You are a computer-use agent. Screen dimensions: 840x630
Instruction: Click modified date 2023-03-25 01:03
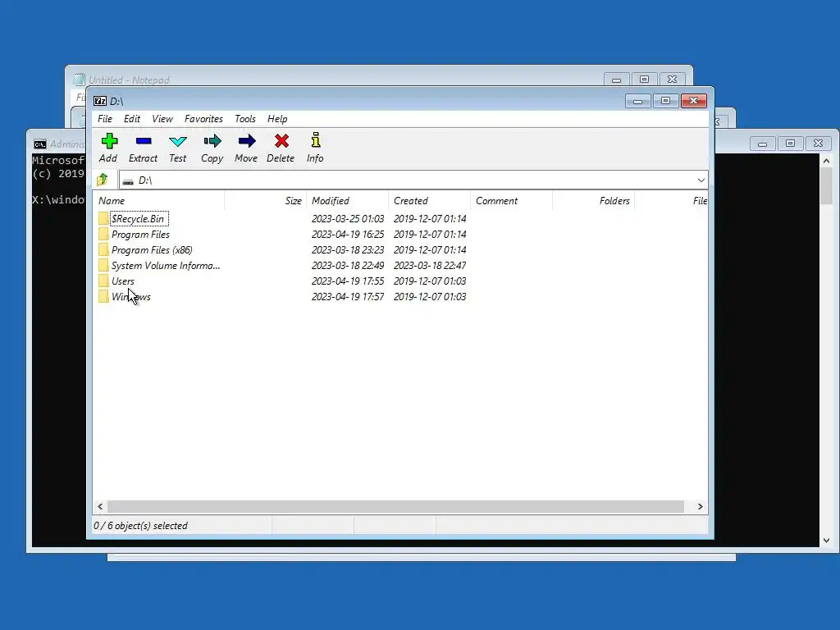[348, 218]
